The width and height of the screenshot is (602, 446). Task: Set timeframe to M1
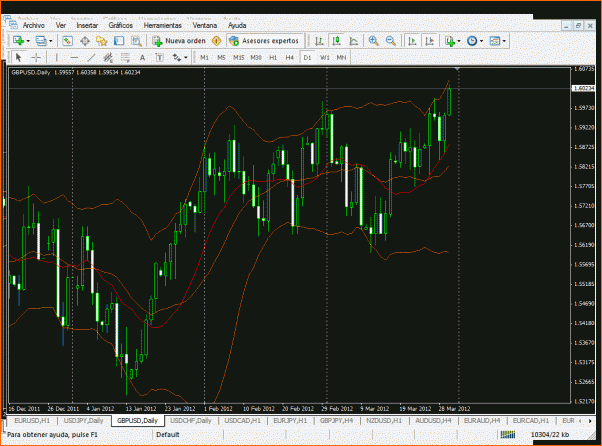[204, 58]
